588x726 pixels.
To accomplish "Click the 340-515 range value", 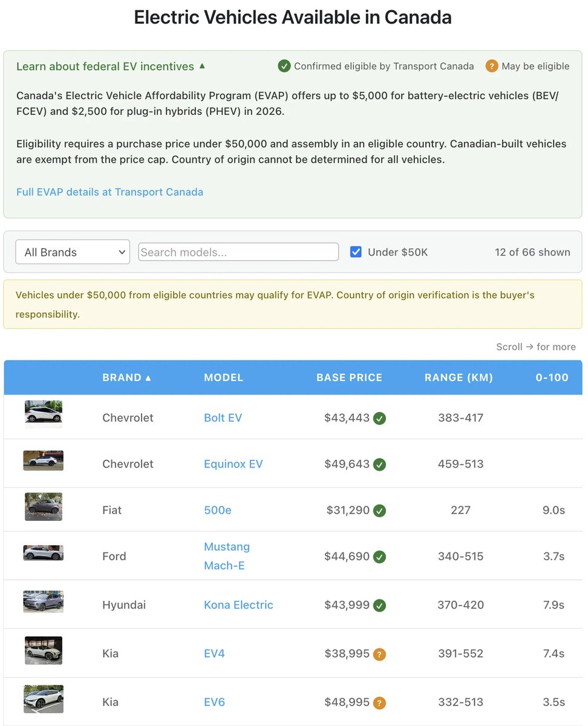I will [x=460, y=556].
